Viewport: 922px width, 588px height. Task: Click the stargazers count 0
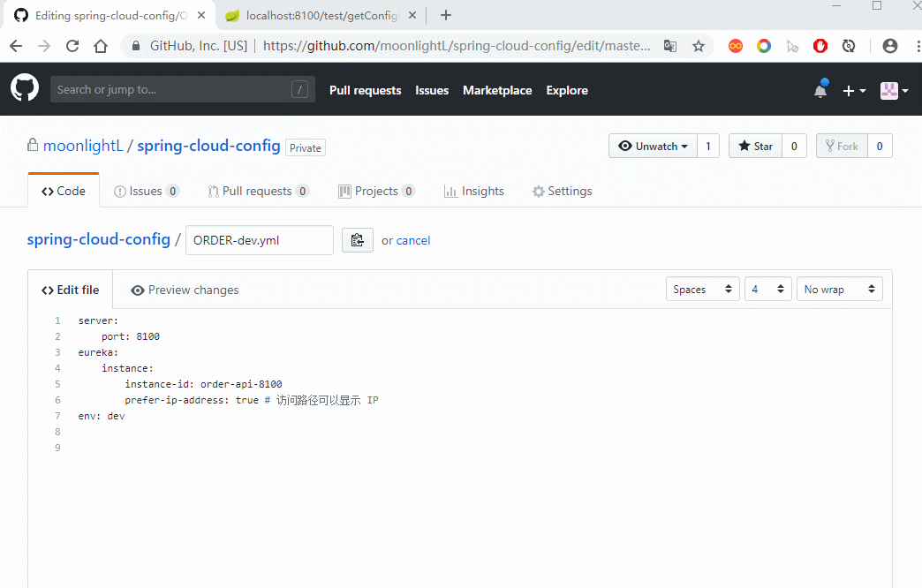(794, 146)
